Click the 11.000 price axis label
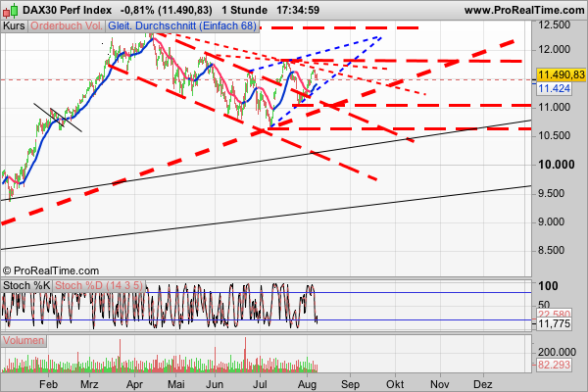Image resolution: width=588 pixels, height=392 pixels. (554, 107)
